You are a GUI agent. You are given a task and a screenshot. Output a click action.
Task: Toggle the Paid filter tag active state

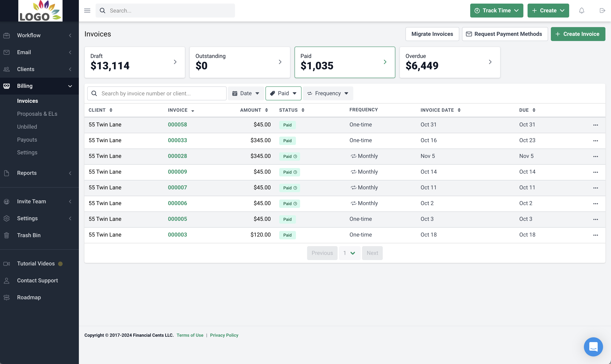click(283, 93)
